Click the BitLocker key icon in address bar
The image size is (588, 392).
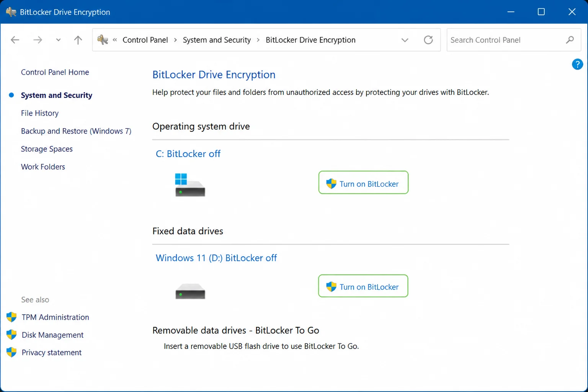(x=103, y=40)
